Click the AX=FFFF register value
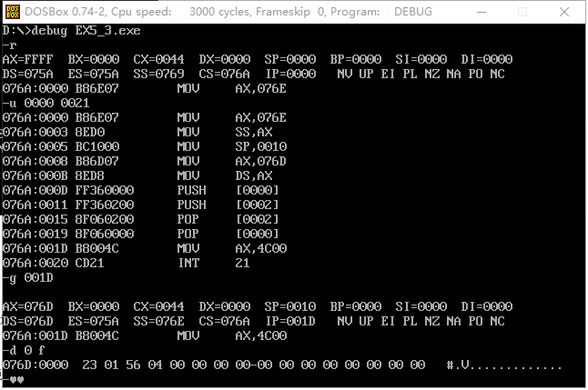Screen dimensions: 588x390 27,59
